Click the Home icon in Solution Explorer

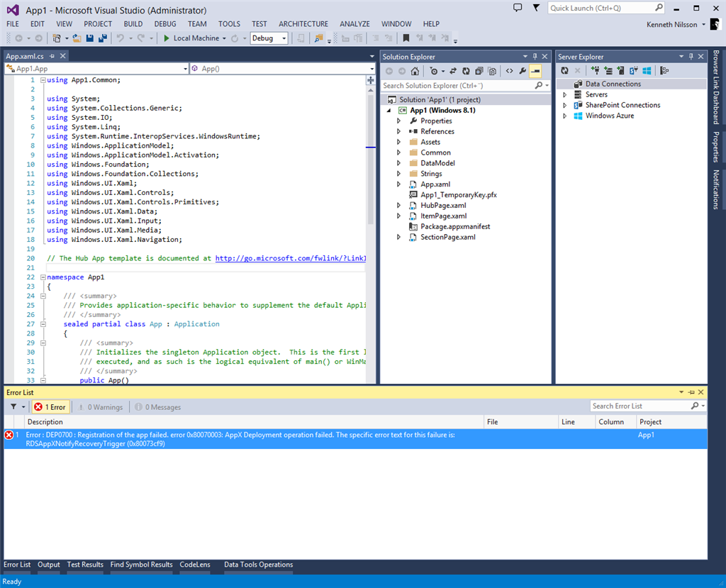(415, 71)
